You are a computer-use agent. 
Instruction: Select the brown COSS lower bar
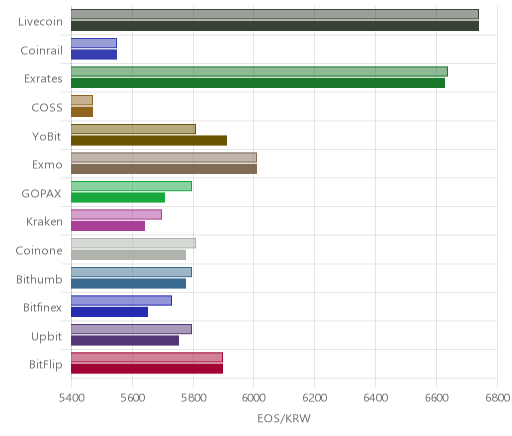pyautogui.click(x=82, y=112)
